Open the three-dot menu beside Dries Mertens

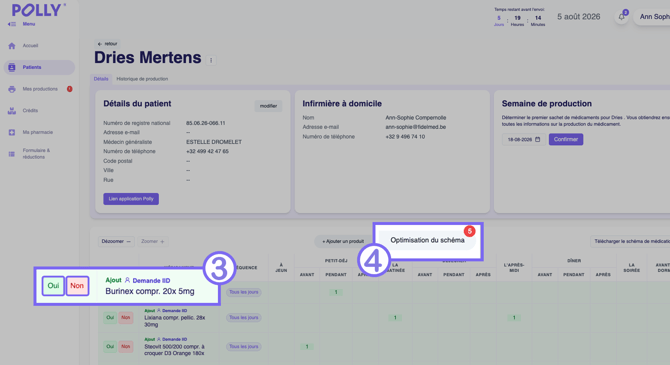(211, 60)
